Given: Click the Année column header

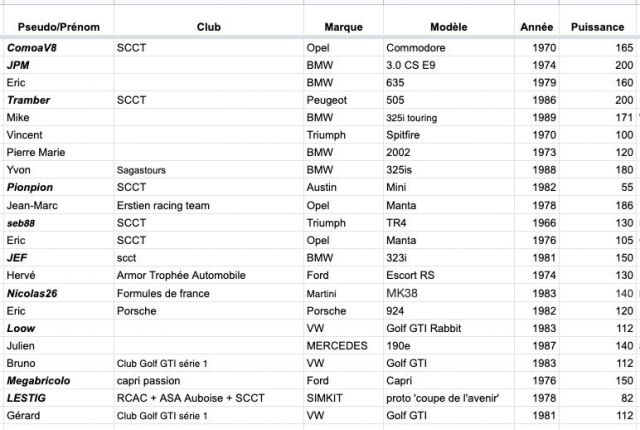Looking at the screenshot, I should coord(536,26).
